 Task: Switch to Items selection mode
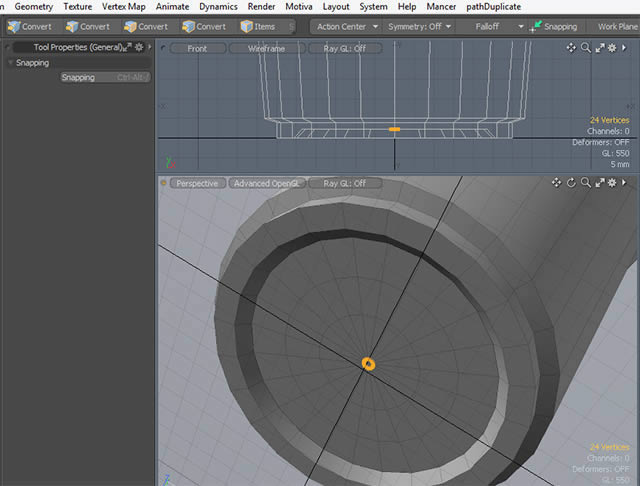coord(258,27)
